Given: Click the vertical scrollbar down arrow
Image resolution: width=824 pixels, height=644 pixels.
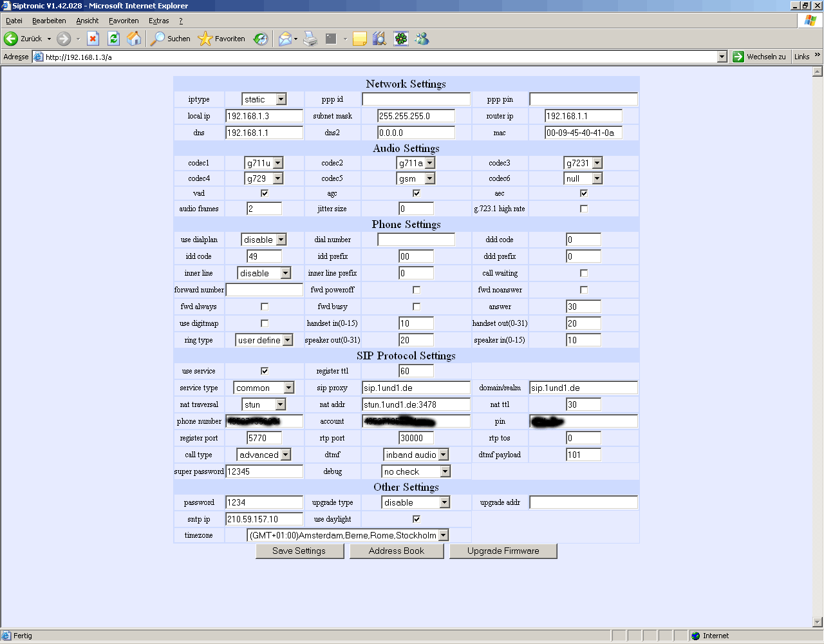Looking at the screenshot, I should pyautogui.click(x=818, y=622).
